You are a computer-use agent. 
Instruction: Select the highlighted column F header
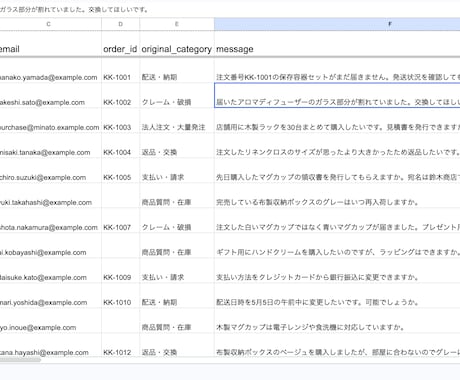click(x=337, y=24)
